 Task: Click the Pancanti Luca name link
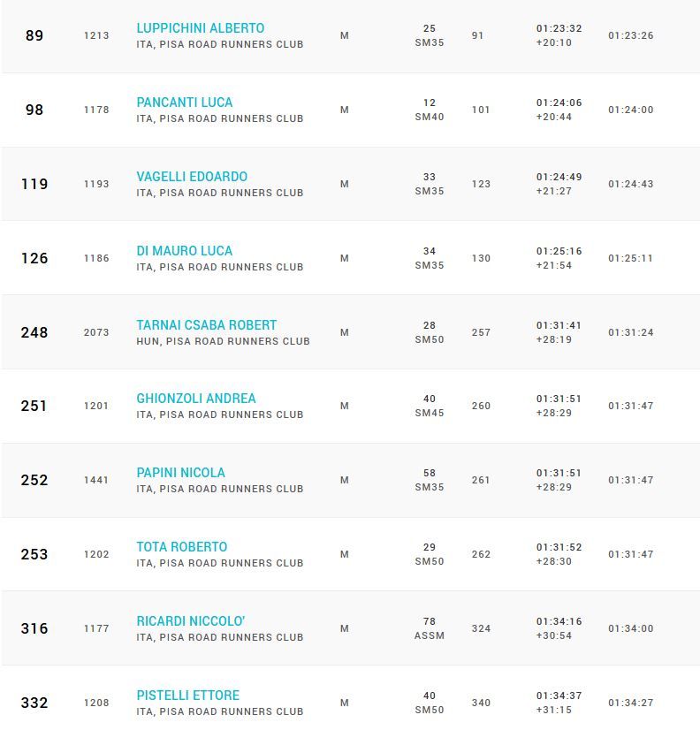(184, 103)
